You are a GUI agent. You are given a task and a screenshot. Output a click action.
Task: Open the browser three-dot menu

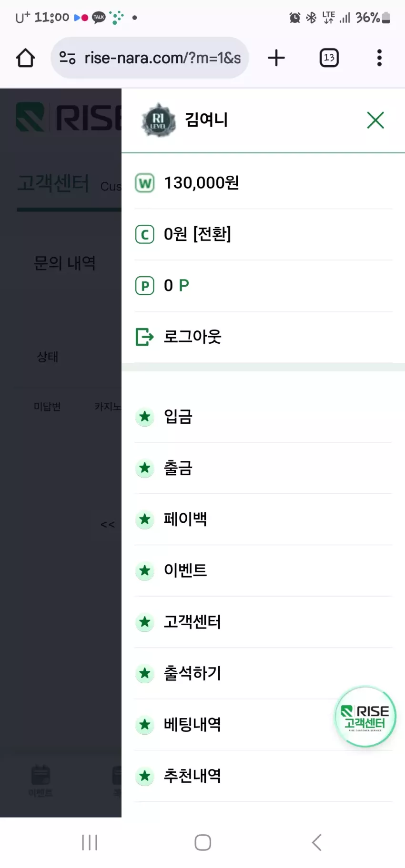[379, 58]
